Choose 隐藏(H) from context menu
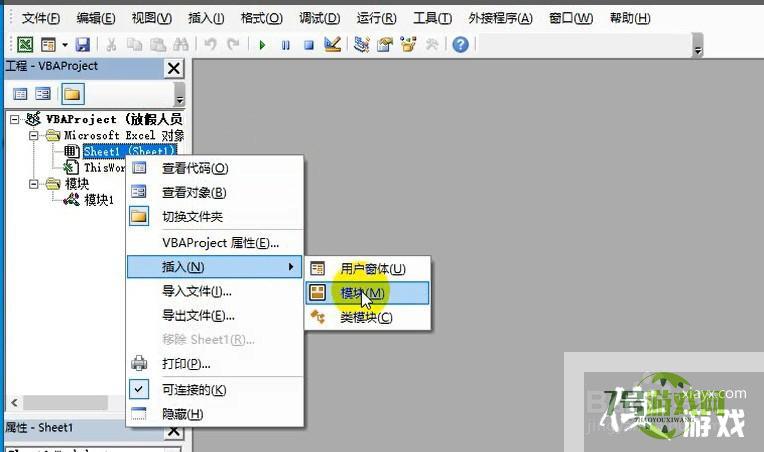This screenshot has height=452, width=764. [215, 414]
